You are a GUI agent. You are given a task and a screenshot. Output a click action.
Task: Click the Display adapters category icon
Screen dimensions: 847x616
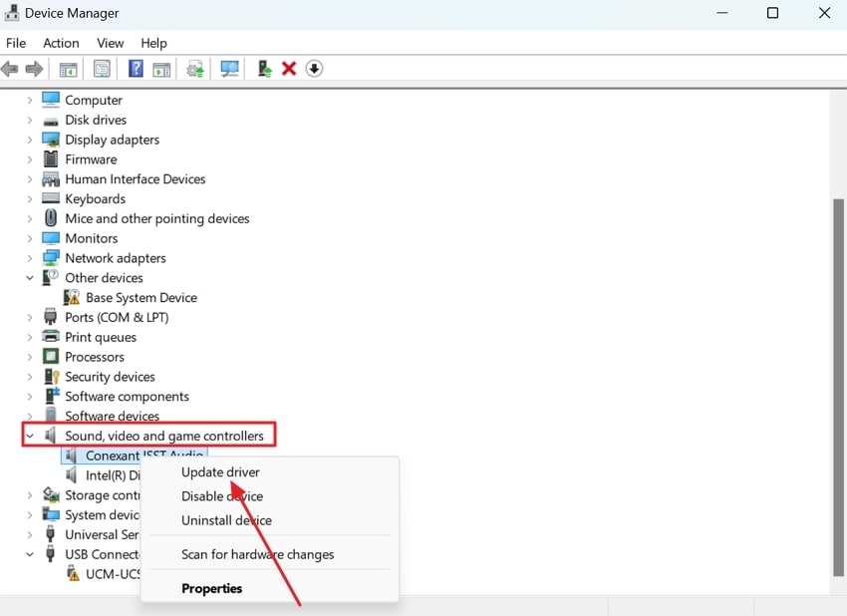[x=51, y=140]
